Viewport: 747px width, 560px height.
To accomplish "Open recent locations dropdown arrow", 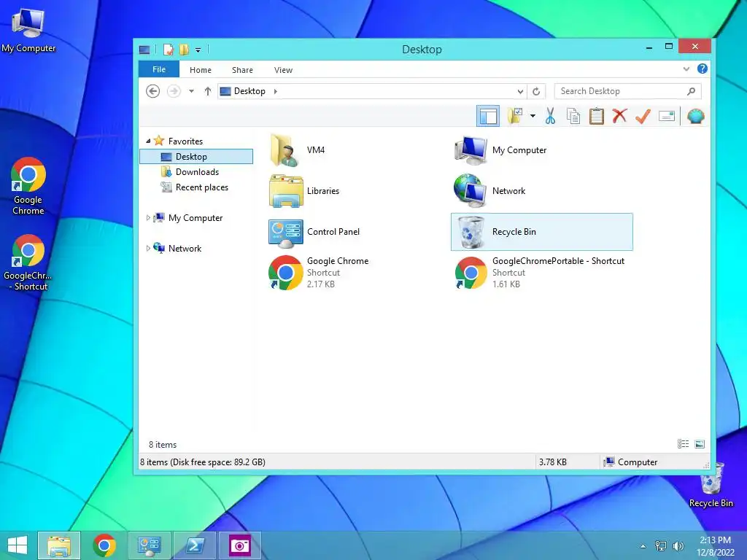I will [191, 91].
